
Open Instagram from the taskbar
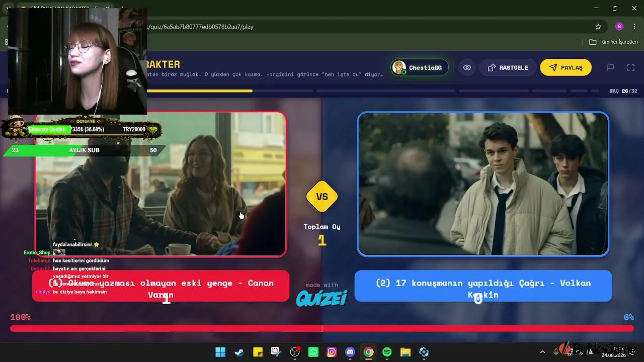[x=332, y=352]
